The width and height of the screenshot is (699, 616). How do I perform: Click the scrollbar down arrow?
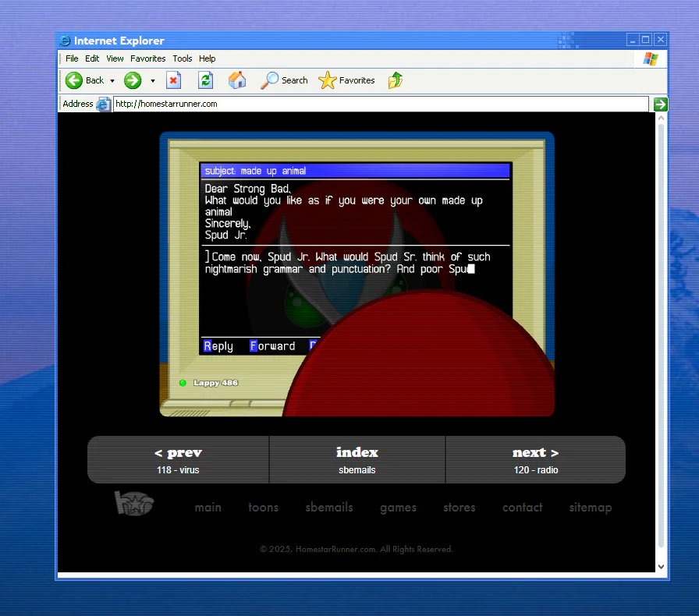(661, 567)
